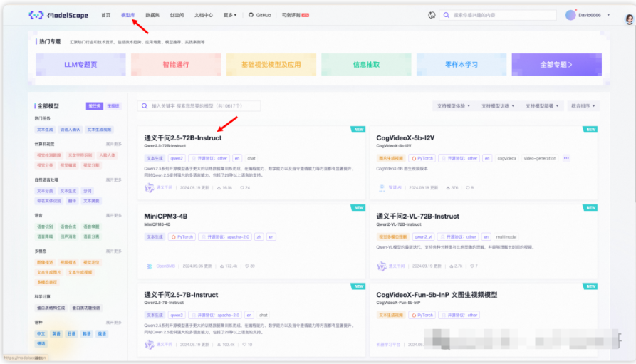Open the 通义千问2.5-72B-Instruct model title
Viewport: 636px width, 364px height.
183,138
